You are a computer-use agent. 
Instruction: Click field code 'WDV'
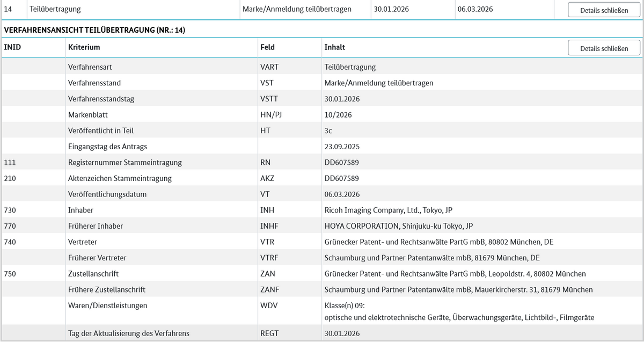coord(269,305)
